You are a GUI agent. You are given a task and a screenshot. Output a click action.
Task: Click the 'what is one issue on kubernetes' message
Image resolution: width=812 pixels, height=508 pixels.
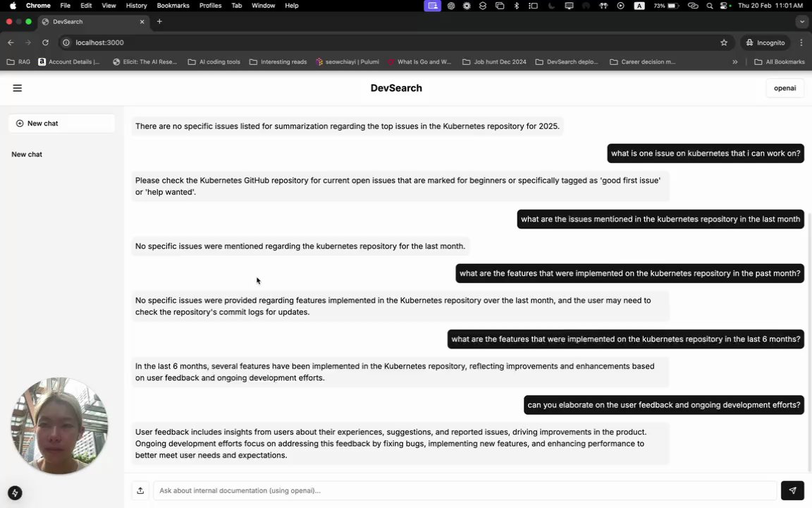click(706, 153)
